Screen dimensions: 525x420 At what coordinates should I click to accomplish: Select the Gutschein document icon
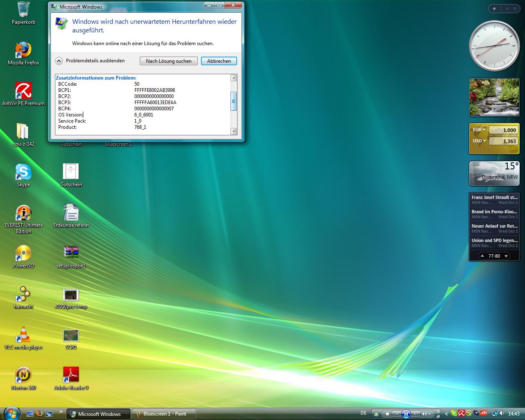[71, 175]
